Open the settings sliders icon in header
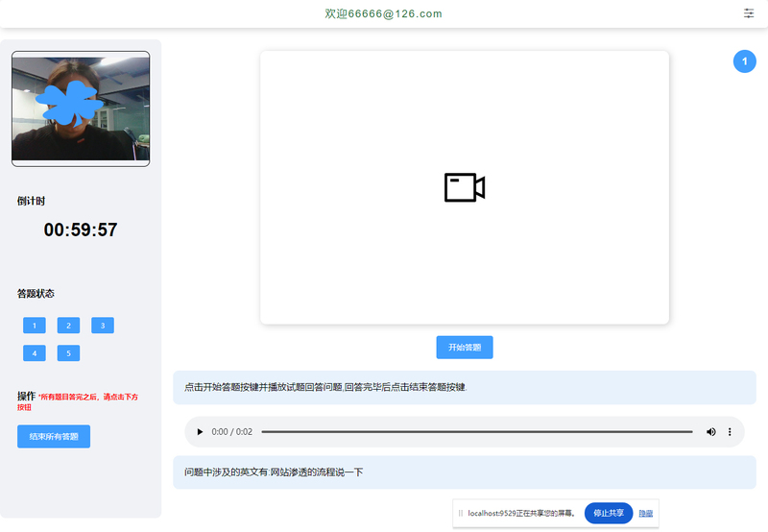 pyautogui.click(x=749, y=13)
